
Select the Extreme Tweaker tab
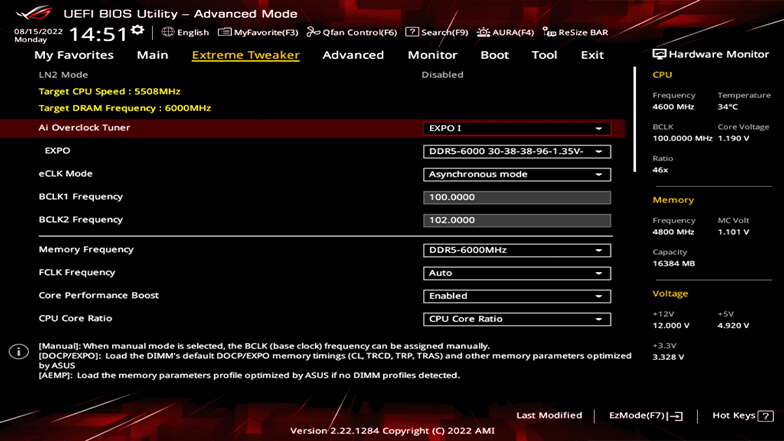(x=246, y=55)
